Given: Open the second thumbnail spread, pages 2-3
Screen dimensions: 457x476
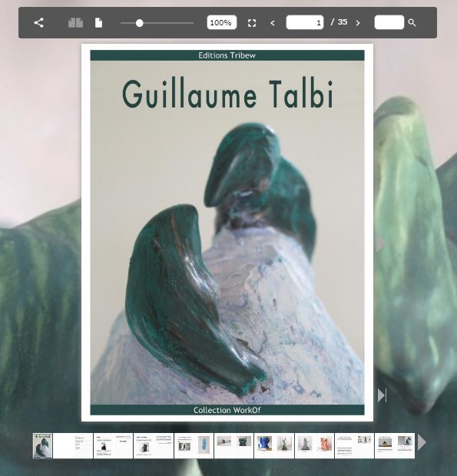Looking at the screenshot, I should pos(73,445).
